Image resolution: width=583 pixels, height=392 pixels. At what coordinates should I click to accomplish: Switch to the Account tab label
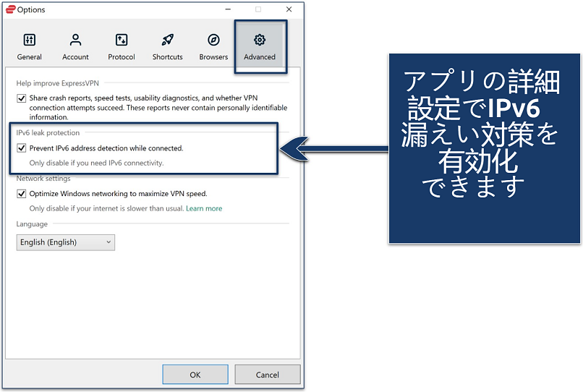[x=75, y=57]
